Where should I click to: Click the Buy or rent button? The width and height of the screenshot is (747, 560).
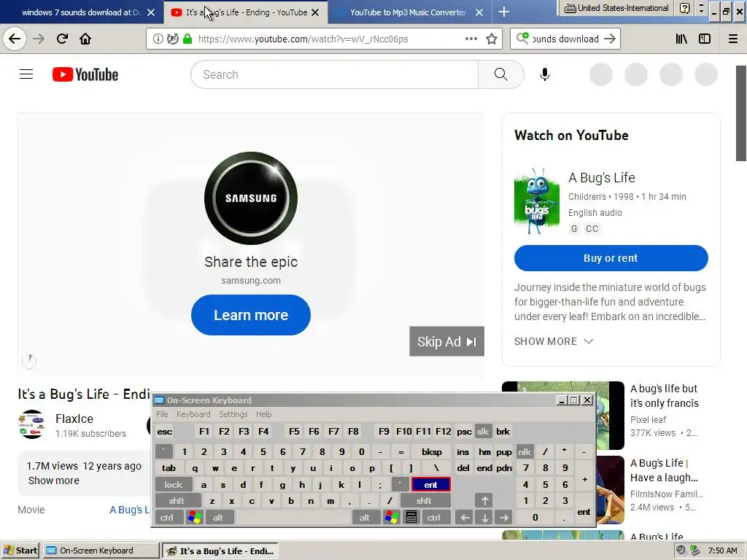pos(611,258)
